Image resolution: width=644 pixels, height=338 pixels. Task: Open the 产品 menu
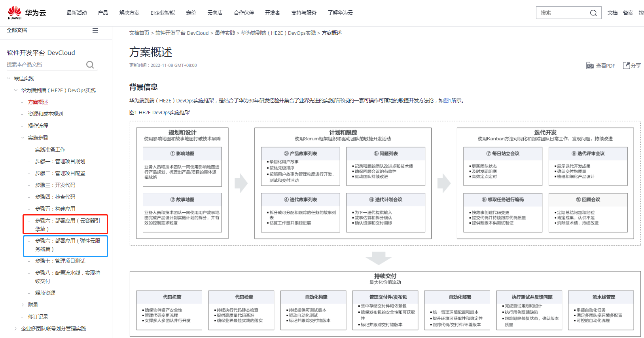point(103,13)
